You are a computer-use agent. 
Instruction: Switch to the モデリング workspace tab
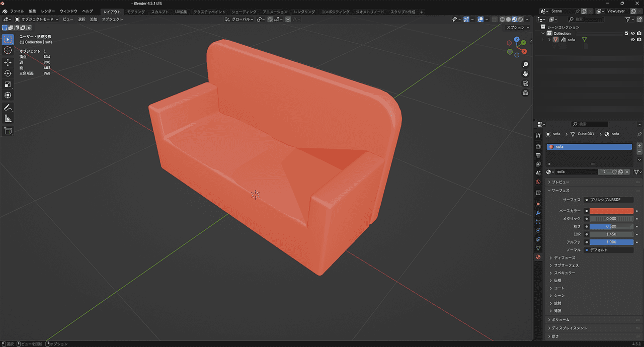pos(136,12)
